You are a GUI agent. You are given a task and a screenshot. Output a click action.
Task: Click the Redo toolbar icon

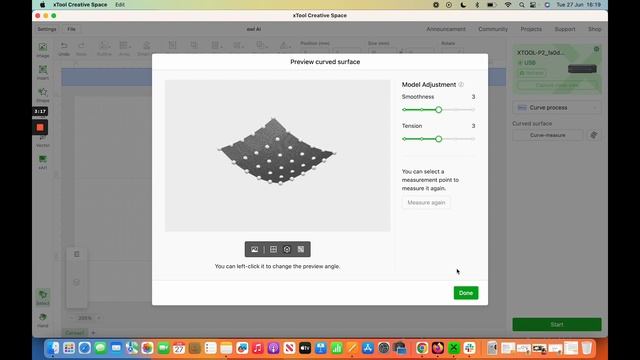(x=82, y=49)
